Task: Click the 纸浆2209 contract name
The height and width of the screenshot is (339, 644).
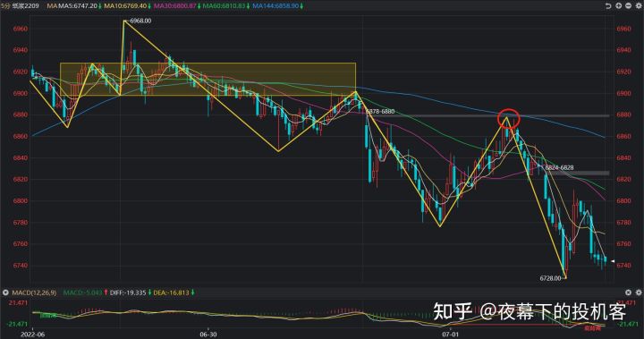Action: (x=25, y=6)
